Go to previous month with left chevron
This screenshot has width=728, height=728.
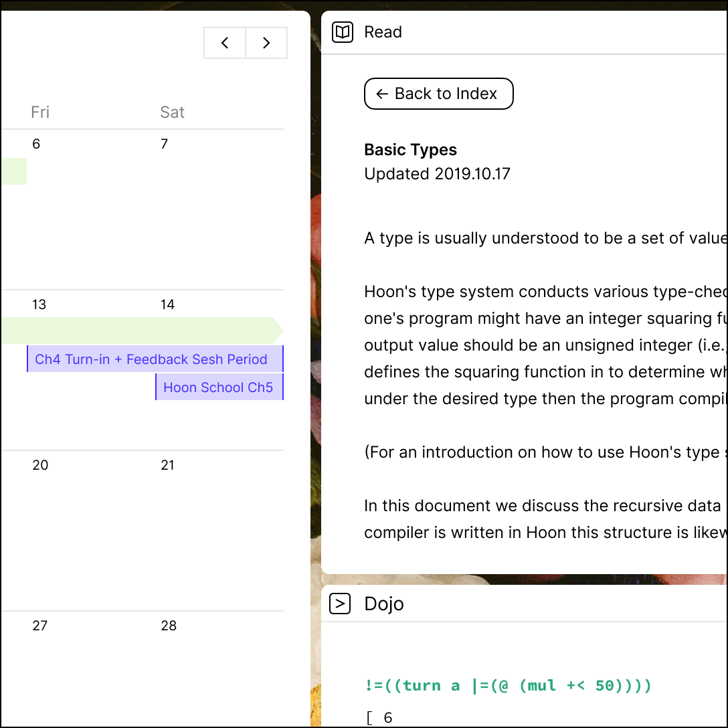(225, 43)
